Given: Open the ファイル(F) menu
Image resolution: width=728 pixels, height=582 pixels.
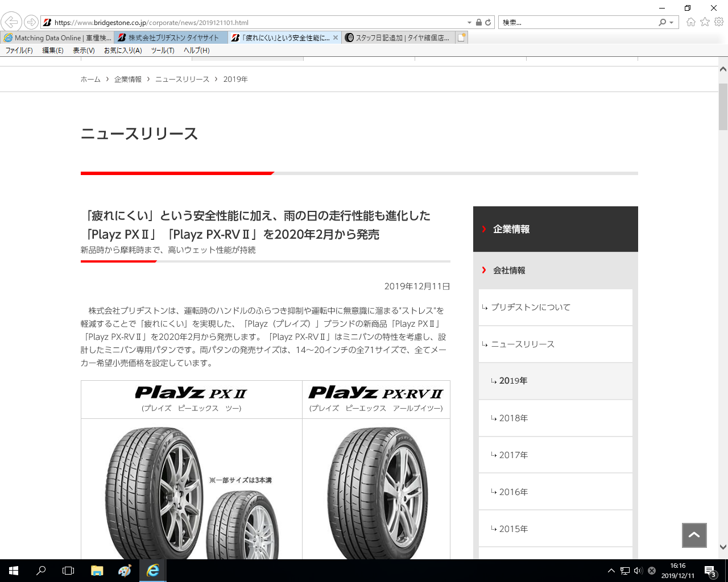Looking at the screenshot, I should pos(19,51).
